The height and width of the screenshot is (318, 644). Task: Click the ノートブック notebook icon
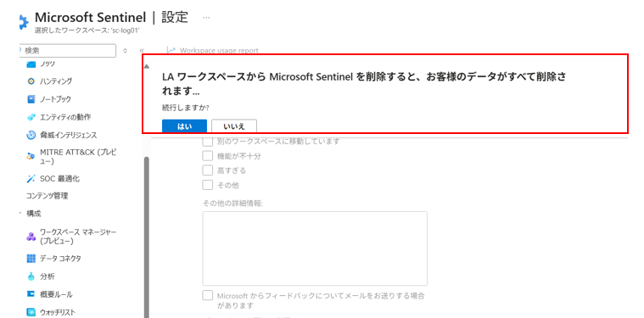point(31,99)
